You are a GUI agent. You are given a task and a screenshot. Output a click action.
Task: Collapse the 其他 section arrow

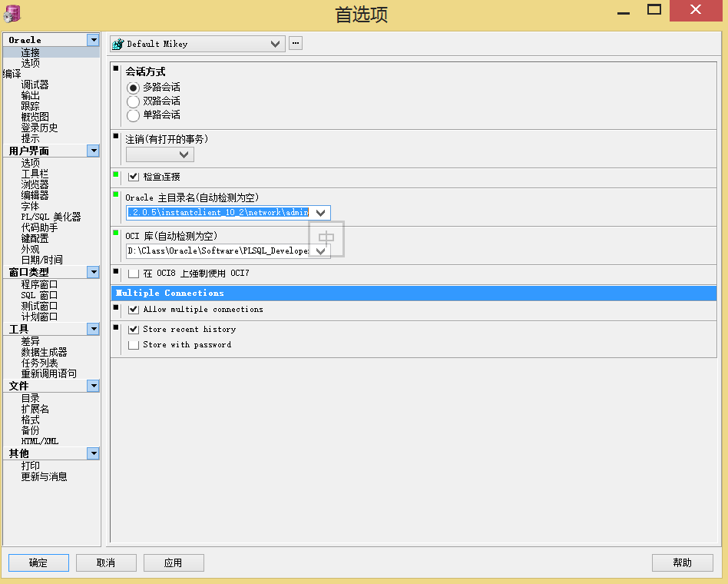[x=94, y=453]
